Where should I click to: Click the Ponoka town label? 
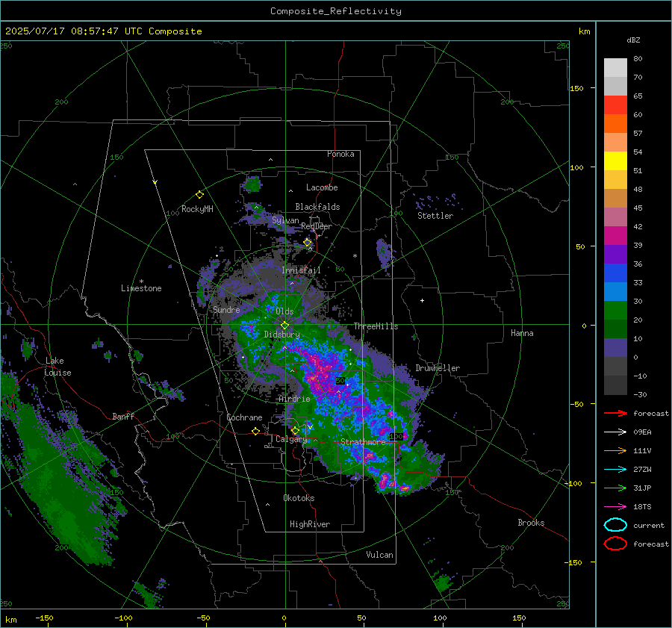(340, 154)
